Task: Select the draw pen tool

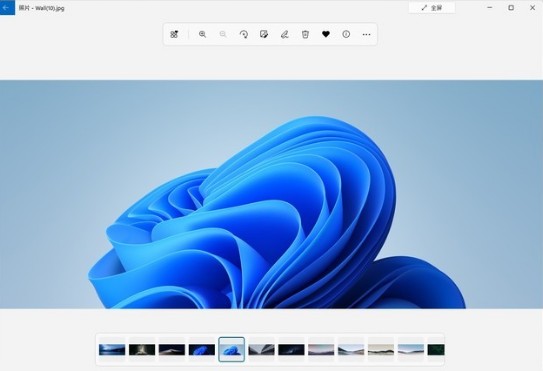Action: click(x=284, y=34)
